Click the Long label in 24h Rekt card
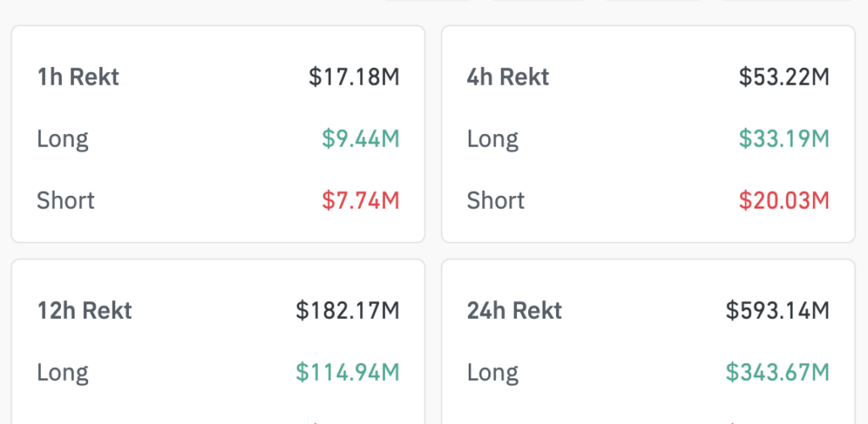This screenshot has width=868, height=424. 492,372
